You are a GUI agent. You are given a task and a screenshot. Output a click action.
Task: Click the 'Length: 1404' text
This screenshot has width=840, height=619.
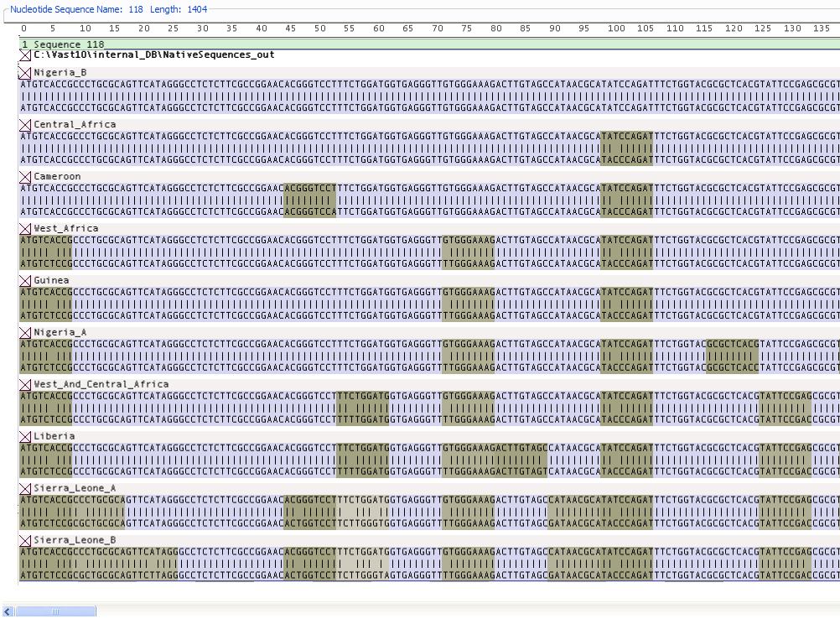pyautogui.click(x=179, y=9)
